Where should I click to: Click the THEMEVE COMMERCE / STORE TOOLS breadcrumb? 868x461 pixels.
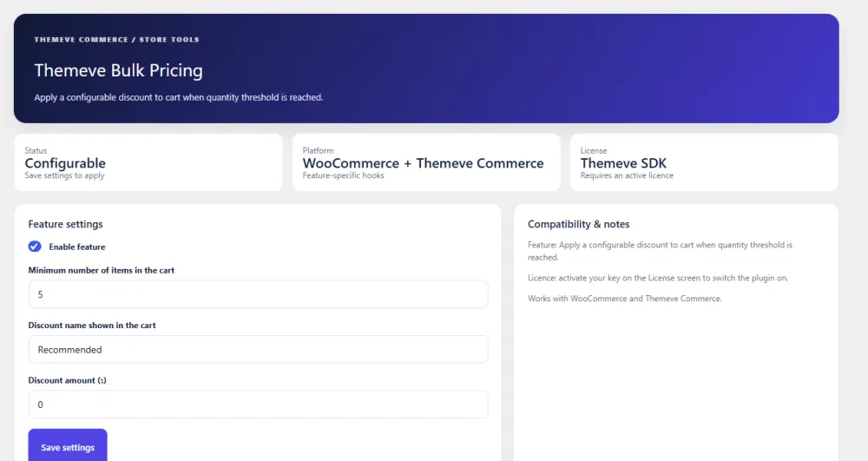[117, 39]
